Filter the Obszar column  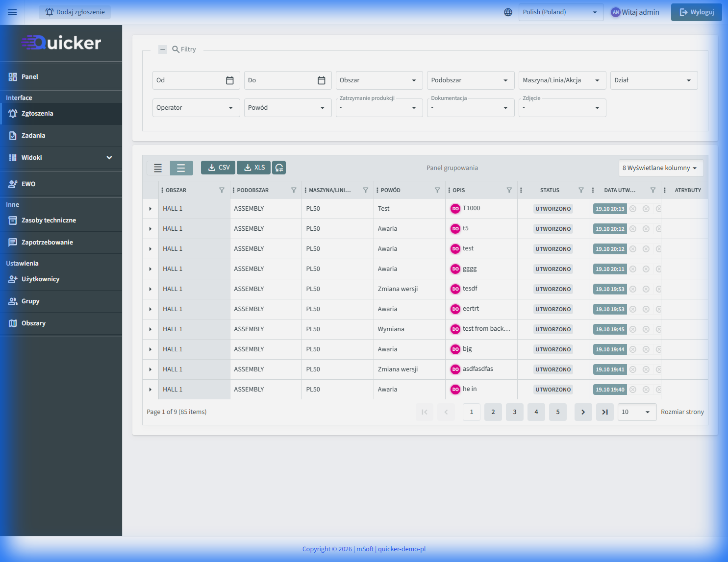point(222,190)
